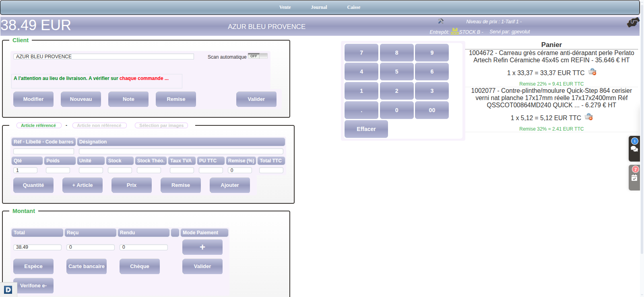
Task: Remove Contre-plinthe Quick-Step item from basket
Action: [589, 117]
